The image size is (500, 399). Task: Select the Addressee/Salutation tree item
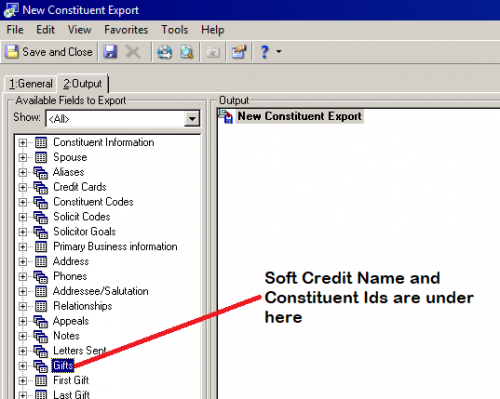(x=101, y=291)
